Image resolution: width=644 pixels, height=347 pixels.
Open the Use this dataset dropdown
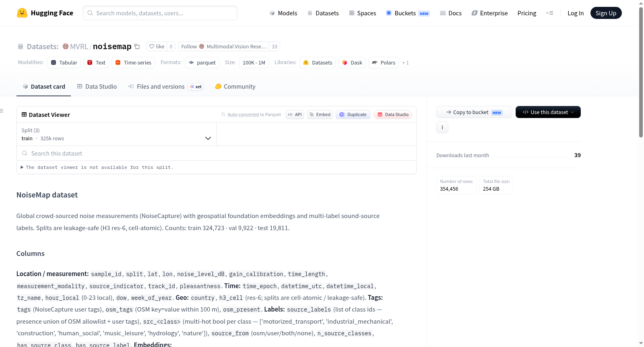pos(548,112)
